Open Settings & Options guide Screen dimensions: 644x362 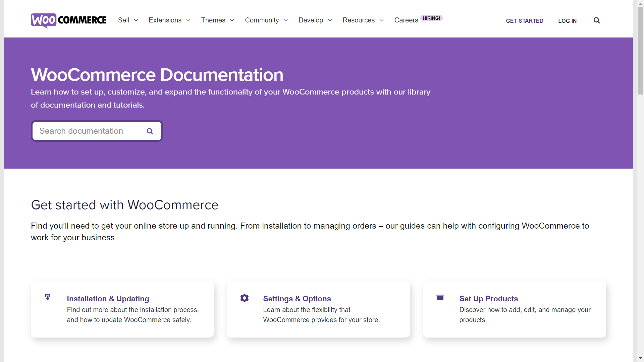[297, 299]
